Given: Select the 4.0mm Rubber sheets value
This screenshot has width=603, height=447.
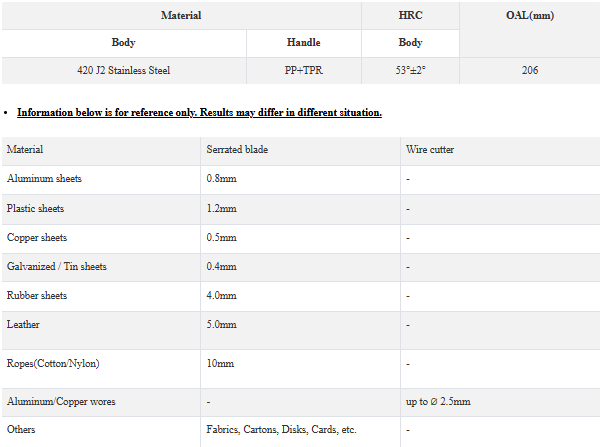Looking at the screenshot, I should (221, 295).
